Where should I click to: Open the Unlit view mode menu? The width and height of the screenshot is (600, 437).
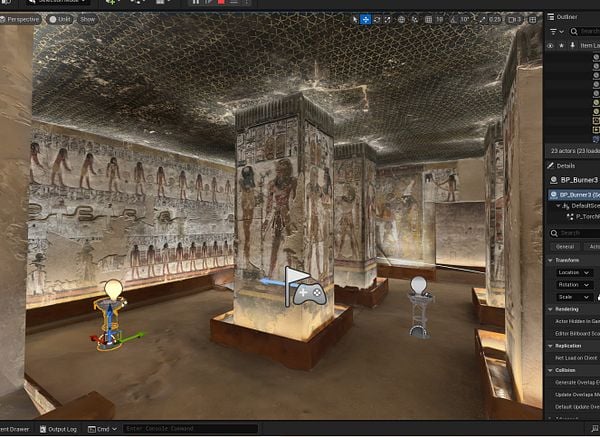(x=60, y=19)
